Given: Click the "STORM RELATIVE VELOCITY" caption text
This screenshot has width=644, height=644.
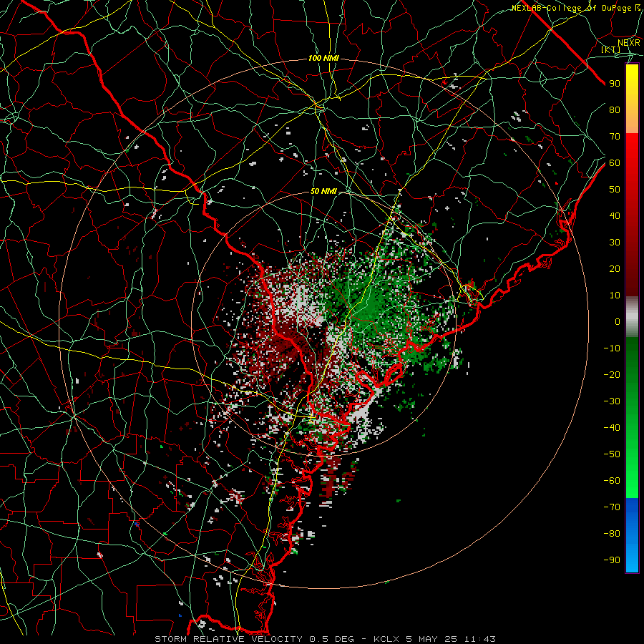Looking at the screenshot, I should point(228,639).
